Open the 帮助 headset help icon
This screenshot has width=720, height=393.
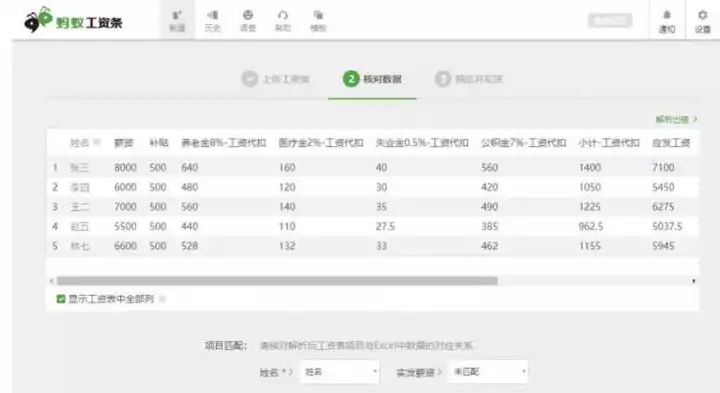click(x=283, y=21)
